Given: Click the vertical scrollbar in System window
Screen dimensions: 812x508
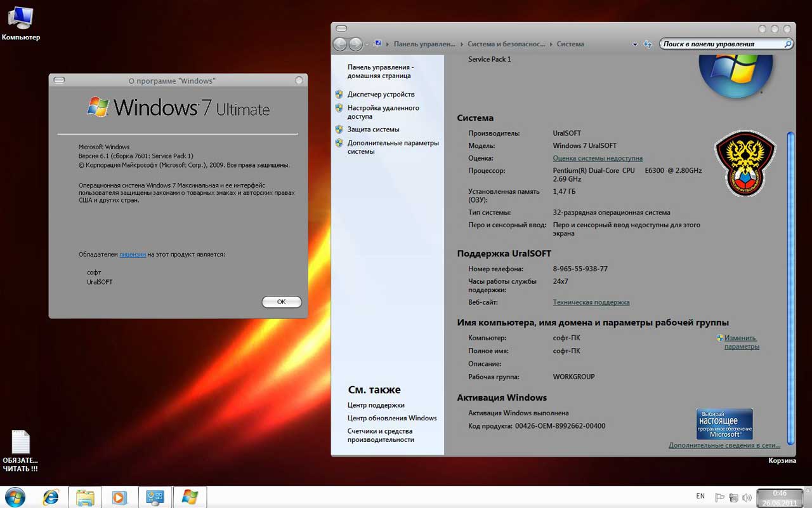Looking at the screenshot, I should click(x=790, y=286).
